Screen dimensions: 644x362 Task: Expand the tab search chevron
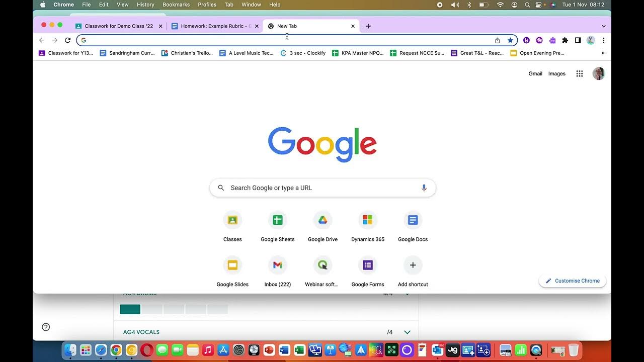[604, 26]
